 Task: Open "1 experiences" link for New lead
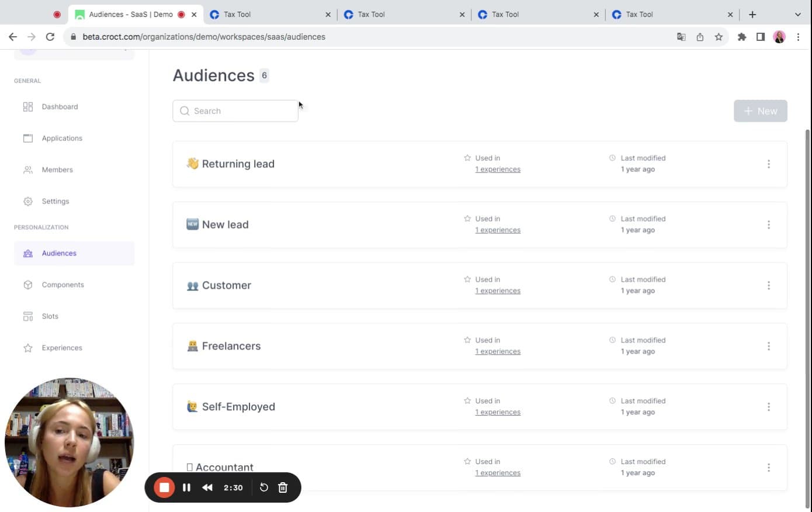[498, 230]
